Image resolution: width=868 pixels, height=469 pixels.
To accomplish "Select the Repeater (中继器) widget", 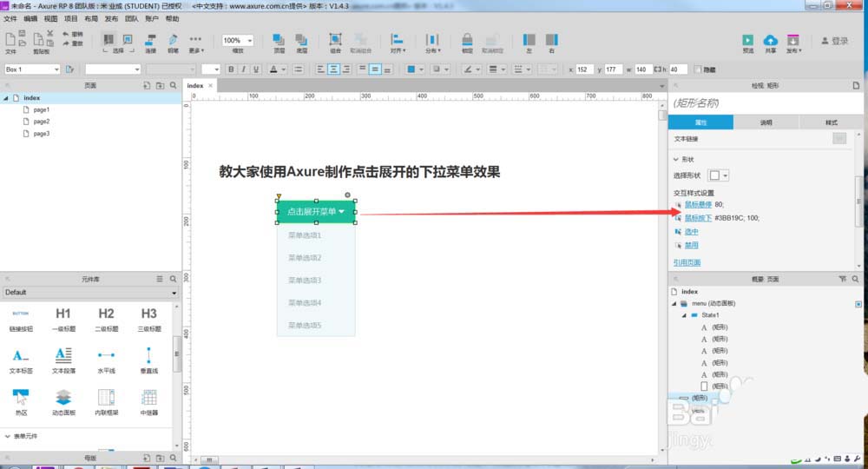I will click(149, 402).
